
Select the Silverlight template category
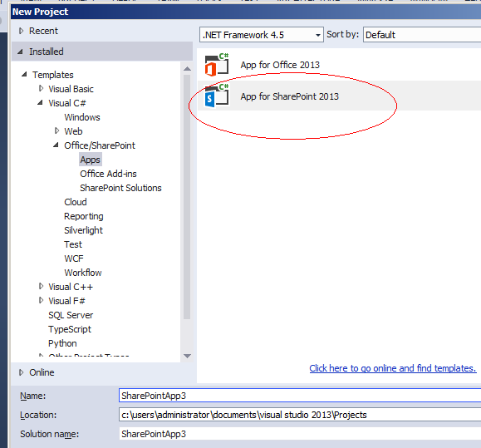(x=83, y=230)
